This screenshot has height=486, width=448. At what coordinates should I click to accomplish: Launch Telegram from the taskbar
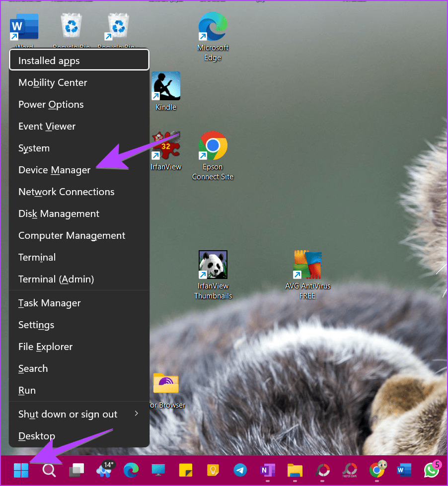[x=240, y=470]
